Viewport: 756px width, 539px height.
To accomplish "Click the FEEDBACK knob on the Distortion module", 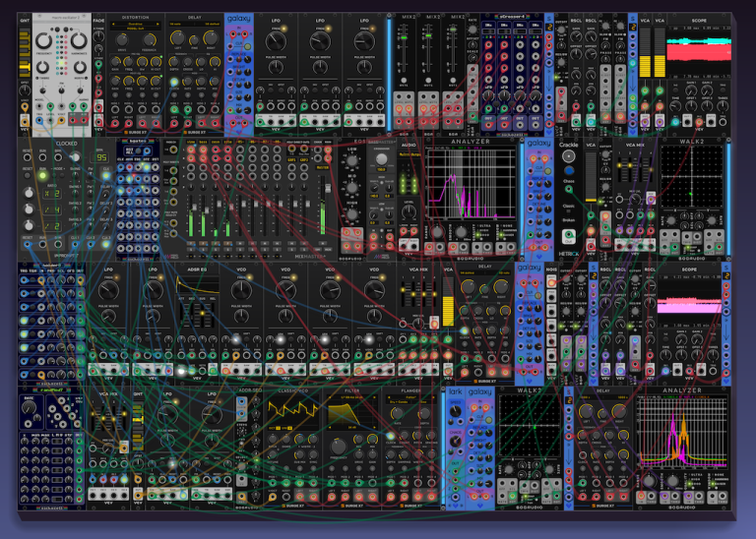I will [x=150, y=40].
